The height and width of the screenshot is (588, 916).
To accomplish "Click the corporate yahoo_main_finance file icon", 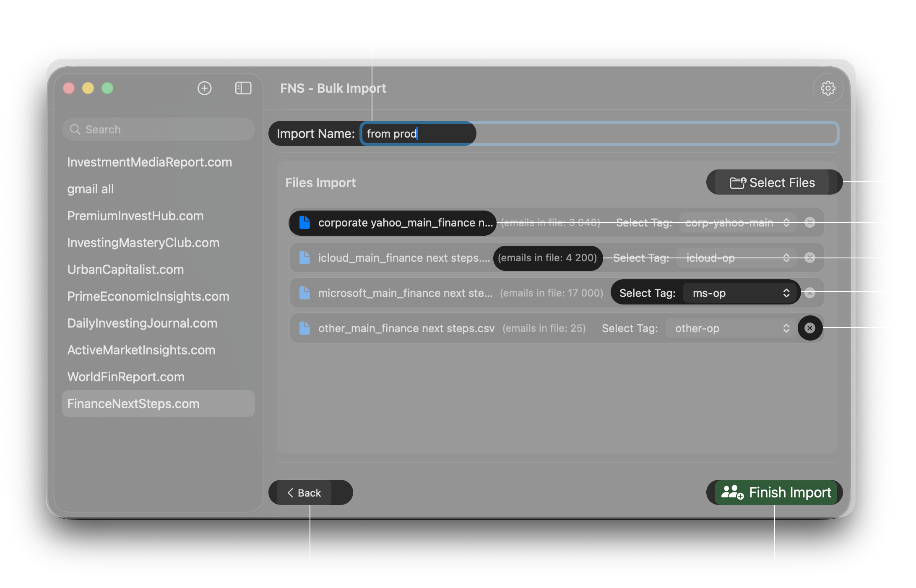I will 304,222.
